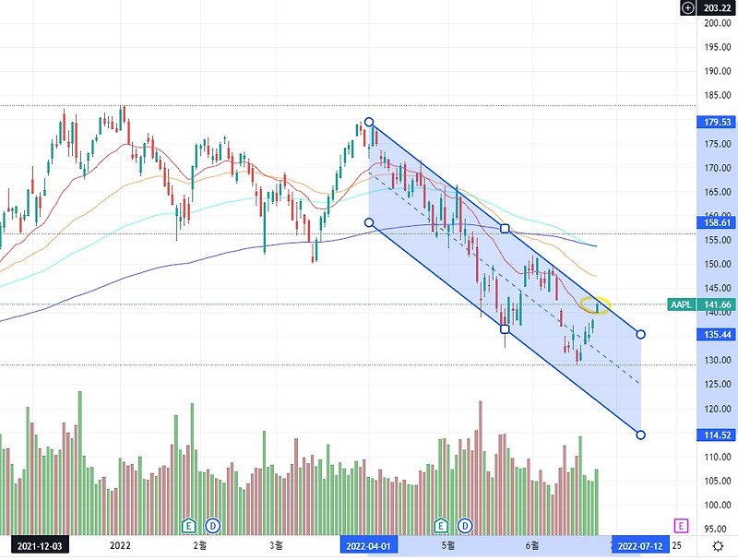The height and width of the screenshot is (560, 738).
Task: Select channel right anchor handle at 135.44
Action: coord(640,335)
